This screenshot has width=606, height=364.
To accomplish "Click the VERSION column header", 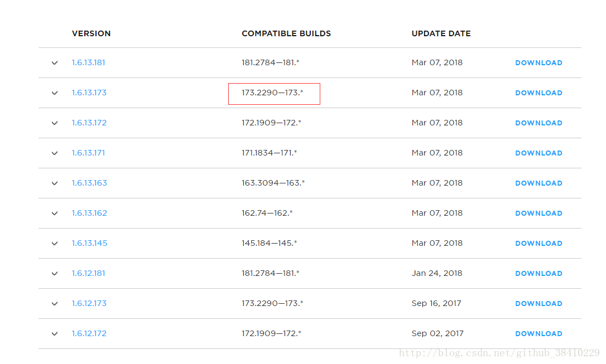I will (91, 33).
